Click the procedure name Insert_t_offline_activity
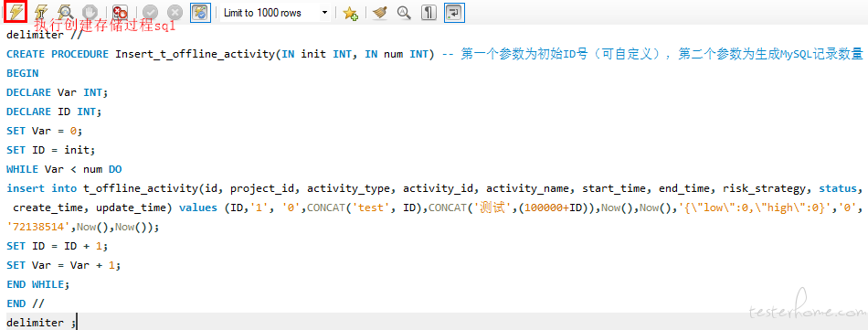This screenshot has height=330, width=868. coord(195,54)
